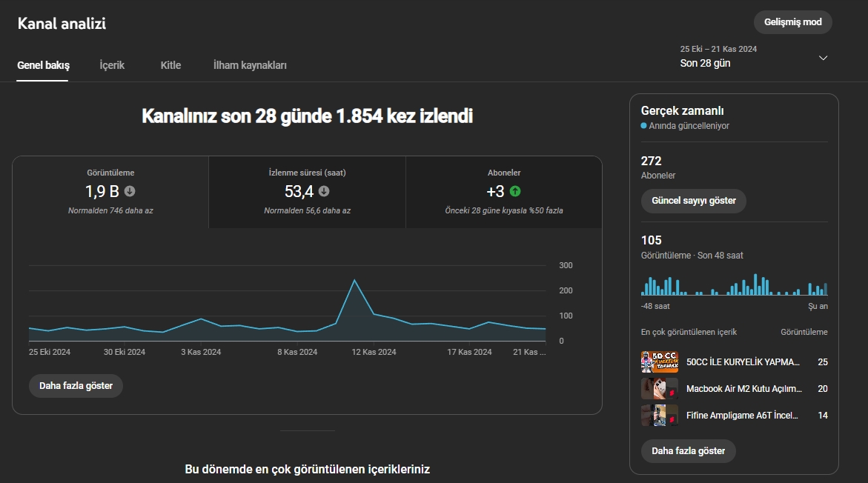Click the down-arrow icon beside 53,4 watch time
This screenshot has width=868, height=483.
click(324, 191)
